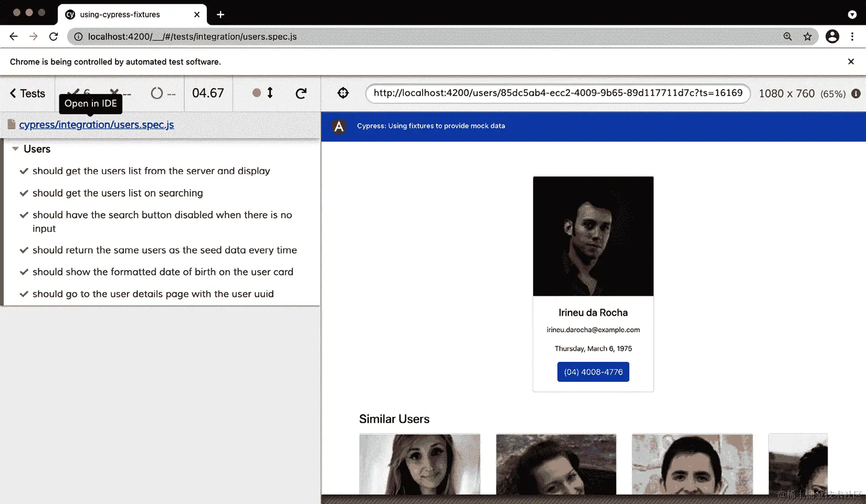The width and height of the screenshot is (866, 504).
Task: Open test 'should show the formatted date of birth'
Action: pos(163,272)
